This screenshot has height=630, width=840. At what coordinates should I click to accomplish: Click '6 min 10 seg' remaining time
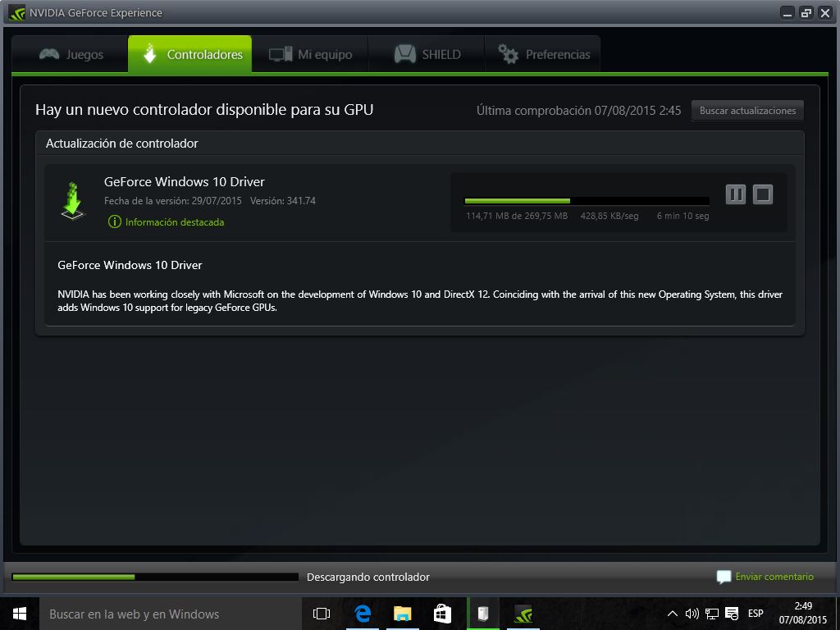(x=682, y=216)
